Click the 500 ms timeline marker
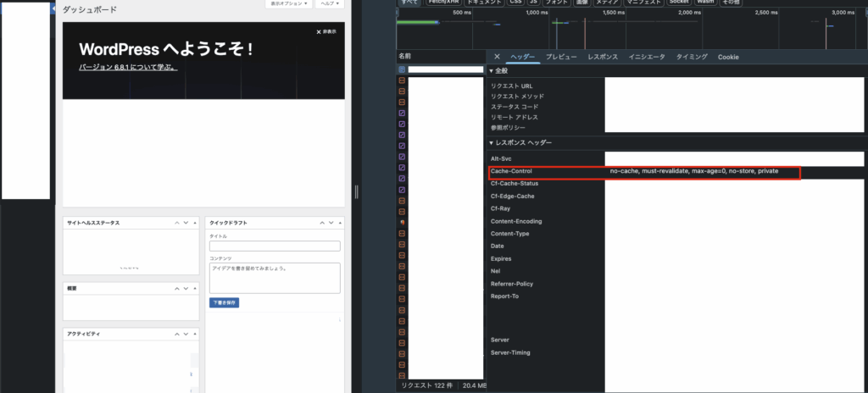The width and height of the screenshot is (868, 393). tap(462, 12)
